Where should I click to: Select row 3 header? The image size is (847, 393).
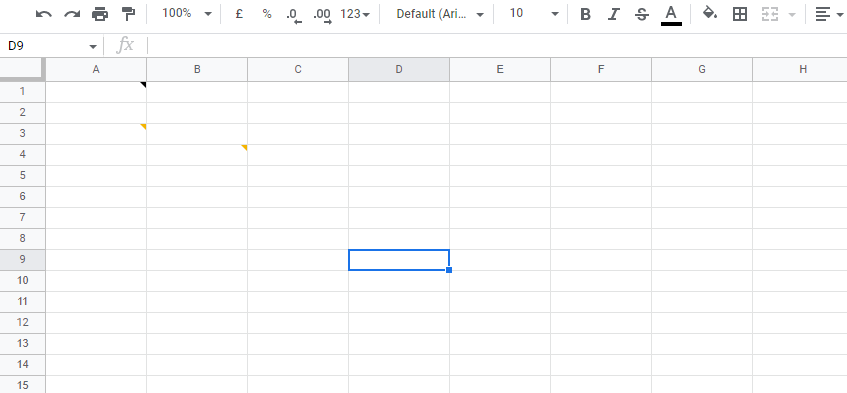23,134
